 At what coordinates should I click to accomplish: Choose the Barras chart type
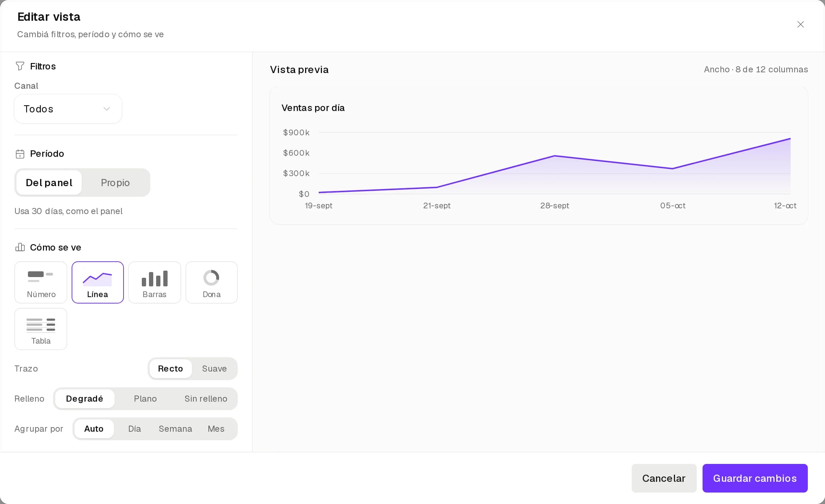pos(155,282)
